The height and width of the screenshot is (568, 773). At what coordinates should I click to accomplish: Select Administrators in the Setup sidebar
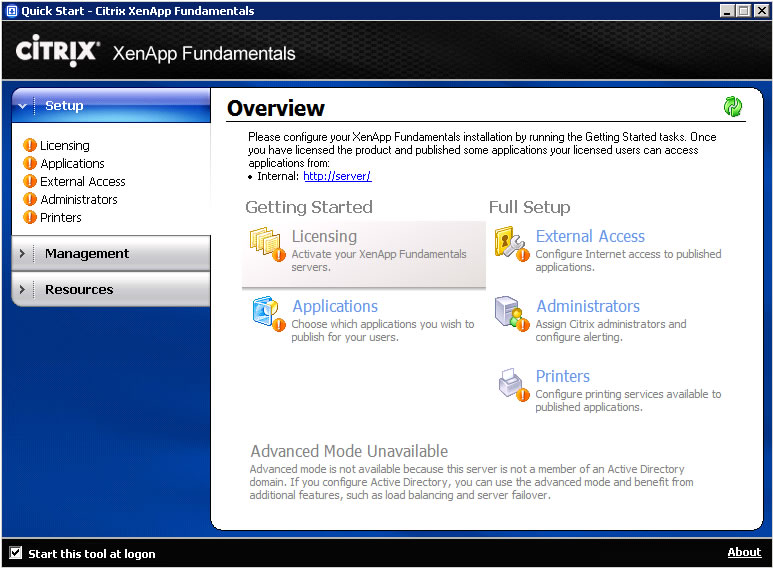point(79,199)
